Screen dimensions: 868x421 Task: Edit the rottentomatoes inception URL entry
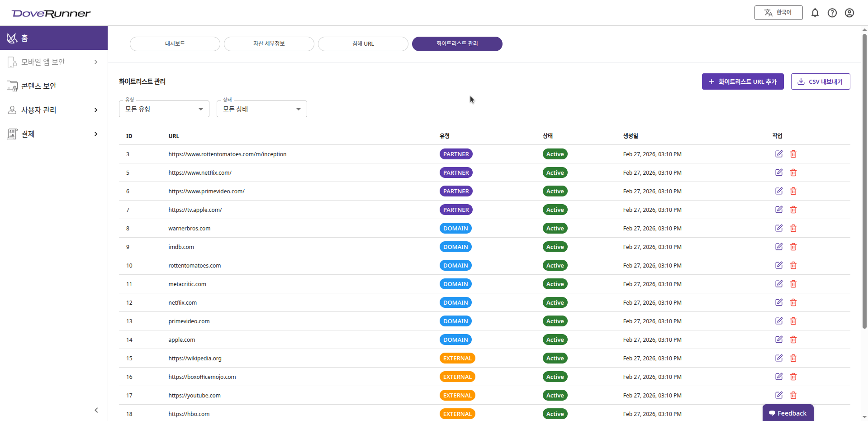click(x=778, y=154)
